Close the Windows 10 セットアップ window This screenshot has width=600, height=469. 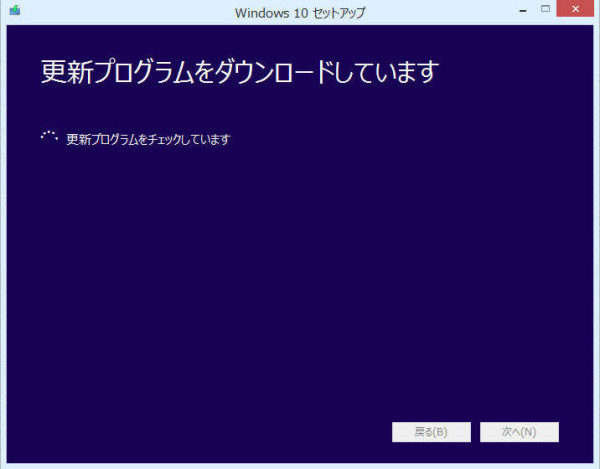[575, 9]
